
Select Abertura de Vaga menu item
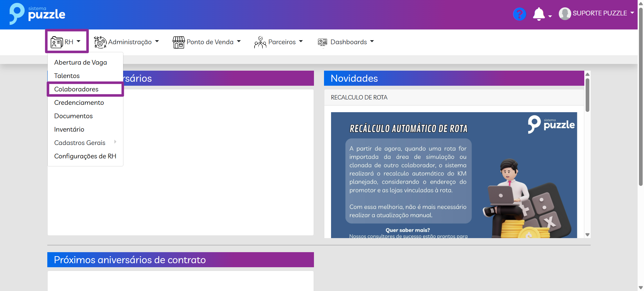[x=80, y=62]
